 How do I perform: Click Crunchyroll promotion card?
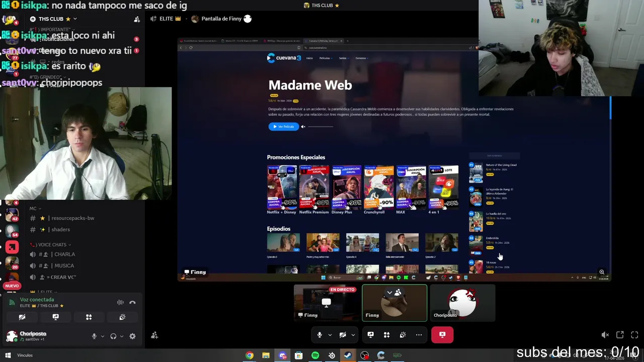pos(379,190)
